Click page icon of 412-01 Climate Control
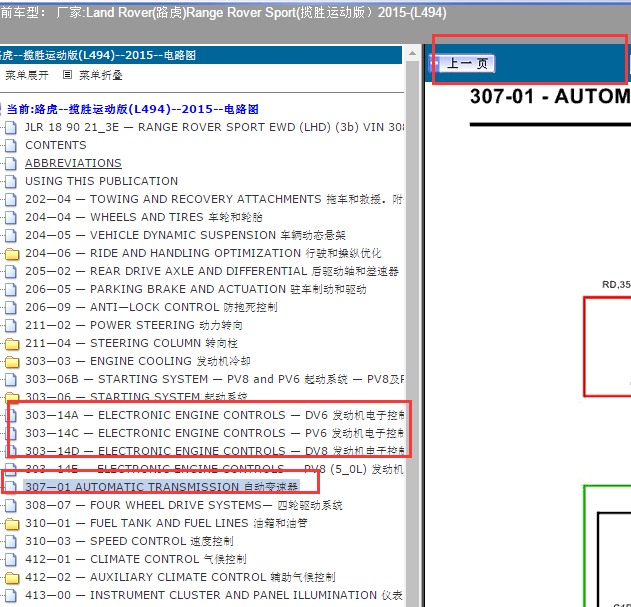This screenshot has width=631, height=607. (x=11, y=560)
